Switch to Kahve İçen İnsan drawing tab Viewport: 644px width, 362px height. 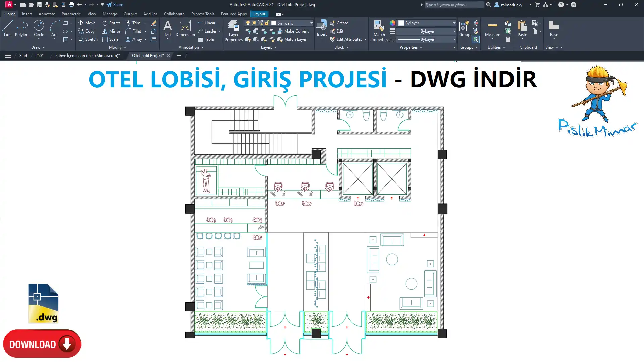[x=87, y=56]
